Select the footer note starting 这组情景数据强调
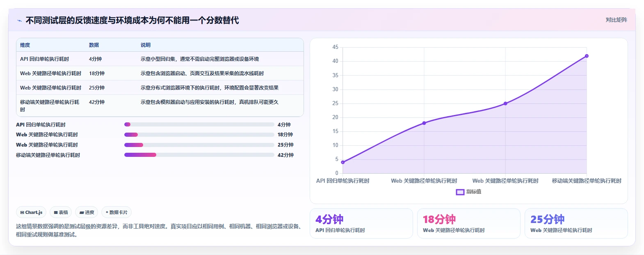The image size is (644, 255). pos(160,230)
